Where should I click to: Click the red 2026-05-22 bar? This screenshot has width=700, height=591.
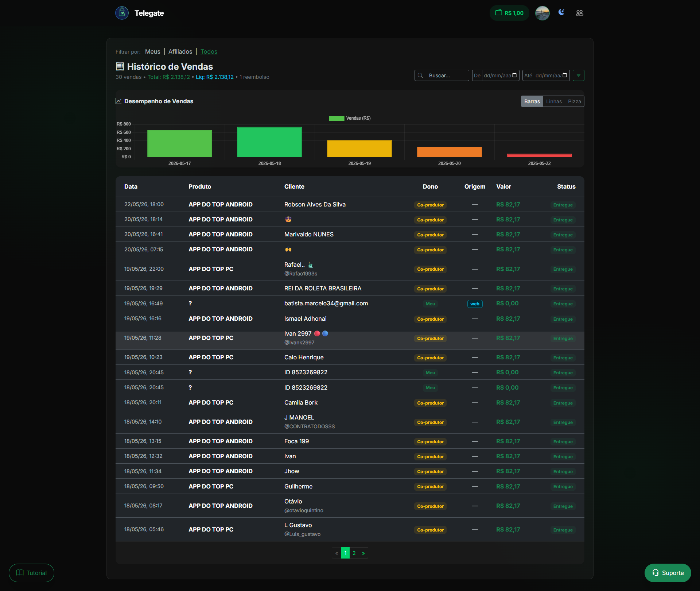[539, 155]
